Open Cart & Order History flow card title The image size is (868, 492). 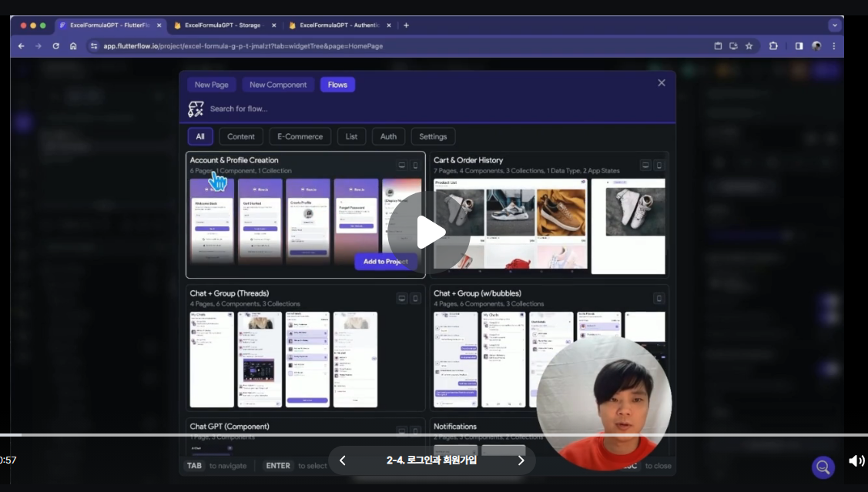point(468,160)
